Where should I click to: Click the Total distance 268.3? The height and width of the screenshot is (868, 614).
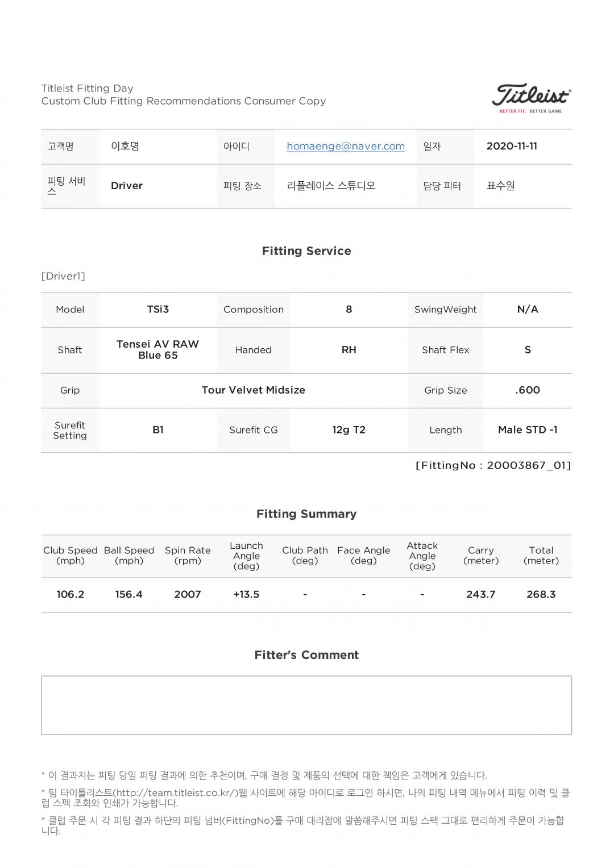point(541,595)
